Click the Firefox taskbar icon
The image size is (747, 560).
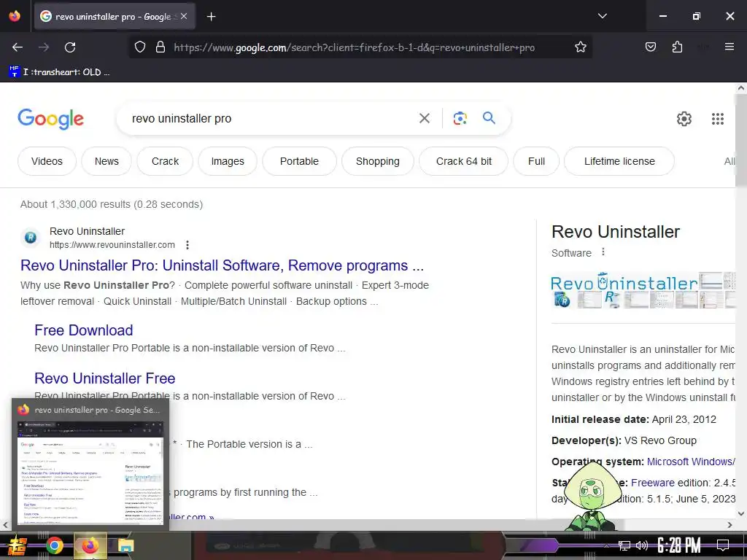click(x=90, y=545)
